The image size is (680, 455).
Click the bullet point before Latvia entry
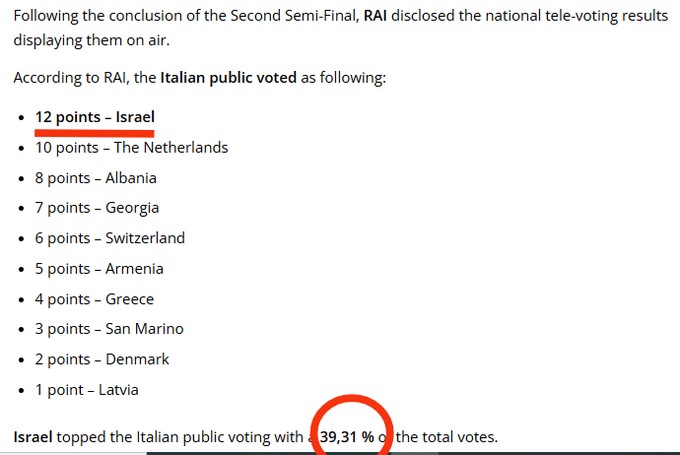click(21, 390)
